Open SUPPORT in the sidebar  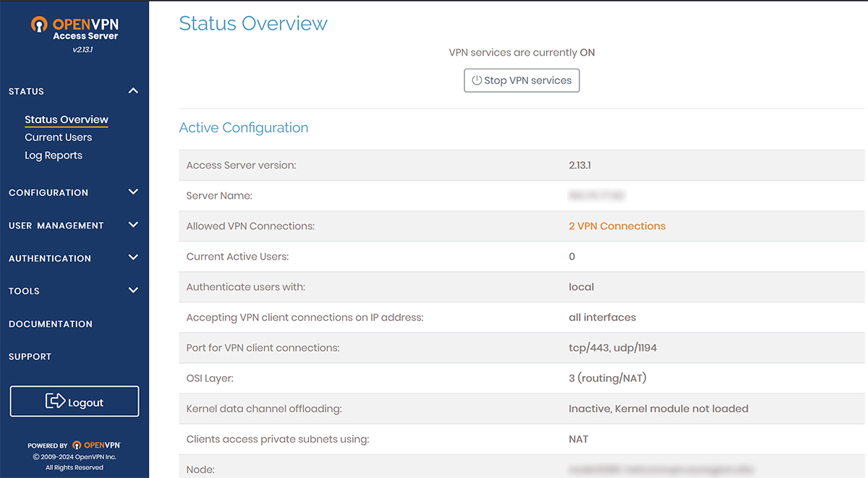pos(30,357)
